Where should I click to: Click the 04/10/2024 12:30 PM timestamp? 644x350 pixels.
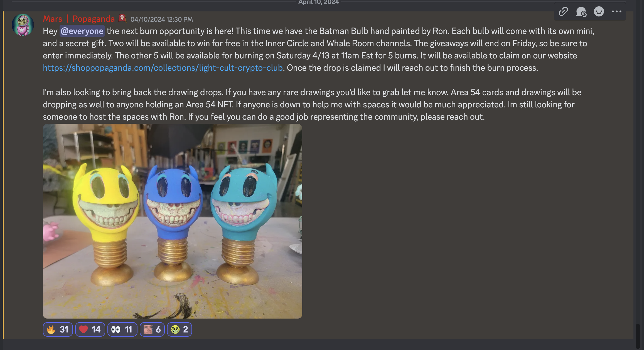pos(162,19)
